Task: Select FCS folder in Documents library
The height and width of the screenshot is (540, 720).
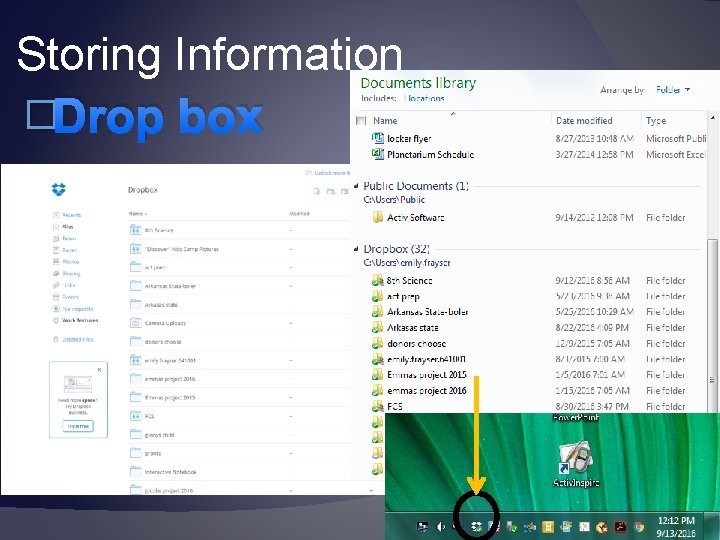Action: 394,406
